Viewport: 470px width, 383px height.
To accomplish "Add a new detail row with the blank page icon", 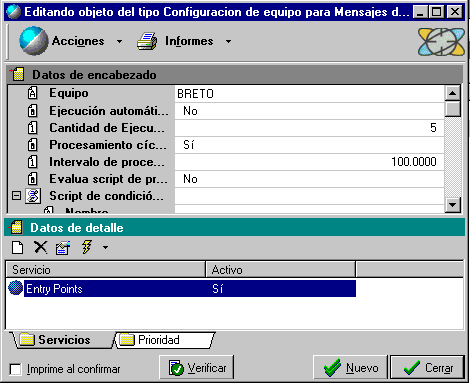I will (18, 248).
